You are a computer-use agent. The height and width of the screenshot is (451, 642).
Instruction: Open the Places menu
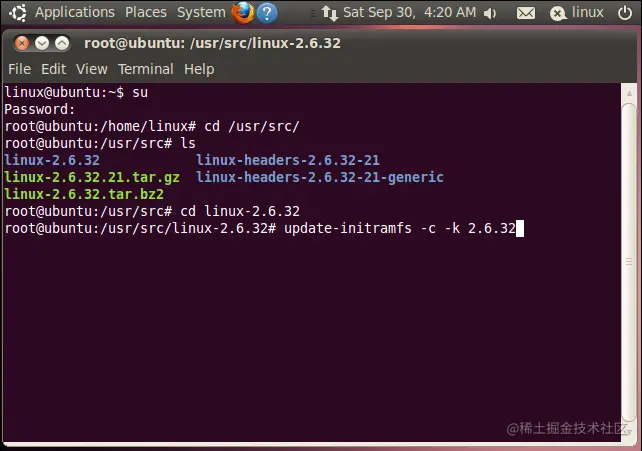[146, 12]
